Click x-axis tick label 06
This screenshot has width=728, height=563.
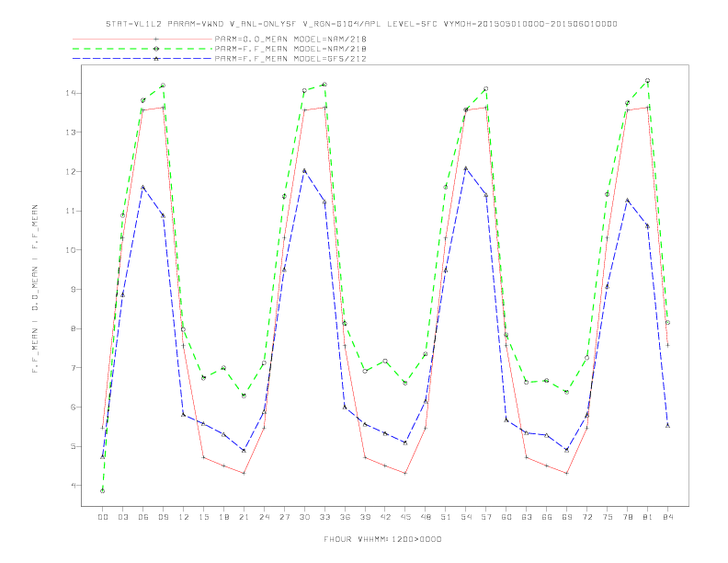(x=143, y=517)
